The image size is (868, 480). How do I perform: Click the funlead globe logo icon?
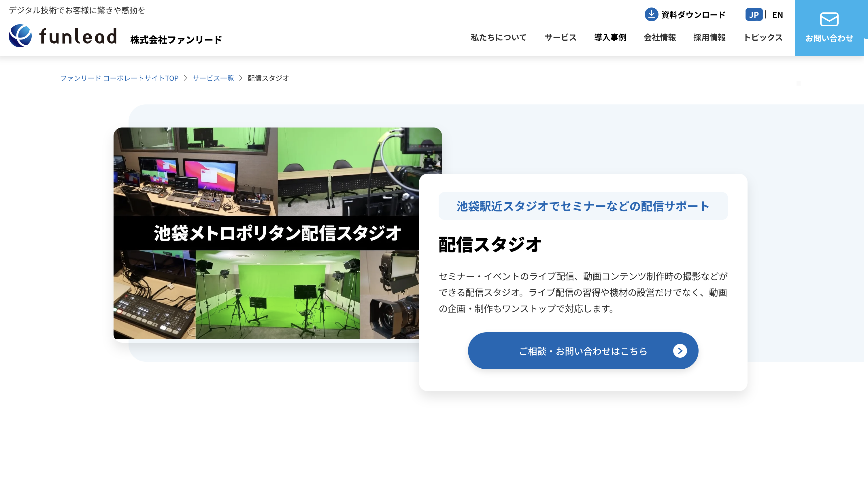click(x=20, y=36)
